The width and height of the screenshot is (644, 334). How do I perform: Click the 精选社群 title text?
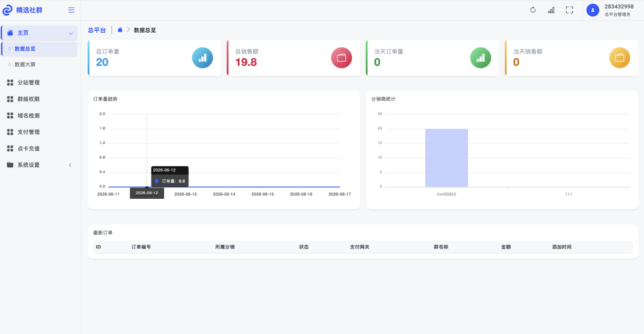click(29, 10)
